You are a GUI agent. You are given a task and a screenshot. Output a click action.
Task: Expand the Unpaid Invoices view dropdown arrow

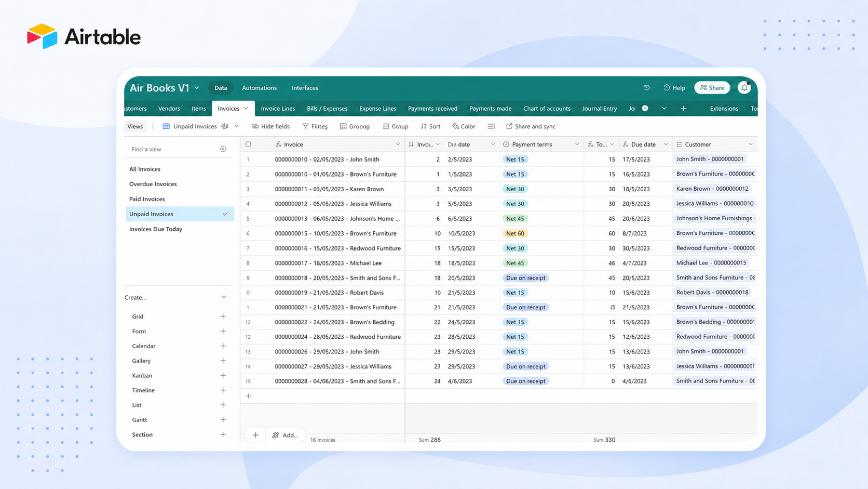(237, 126)
